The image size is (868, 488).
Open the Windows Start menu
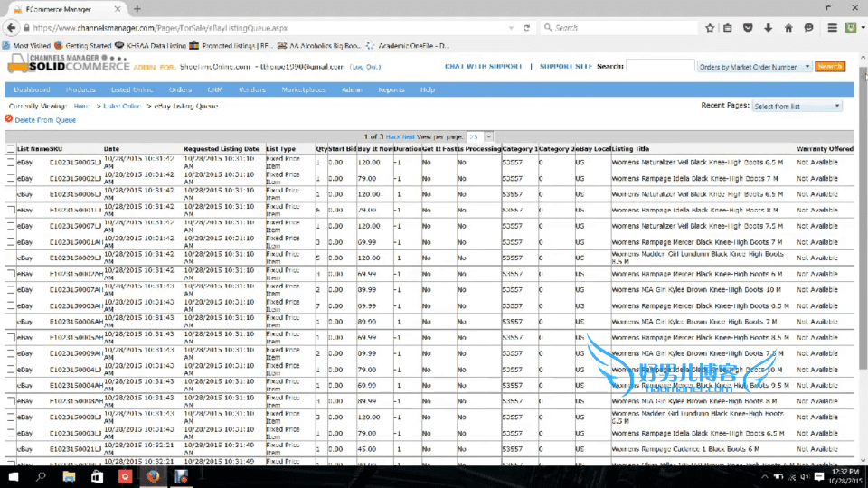tap(14, 476)
